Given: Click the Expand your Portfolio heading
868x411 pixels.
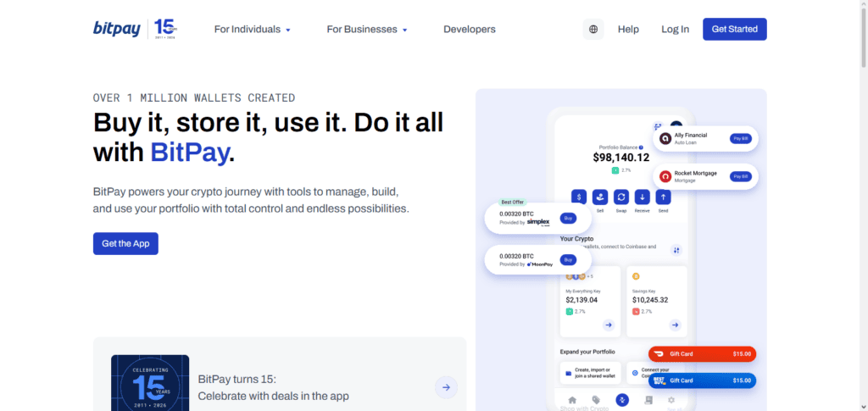Looking at the screenshot, I should [587, 352].
